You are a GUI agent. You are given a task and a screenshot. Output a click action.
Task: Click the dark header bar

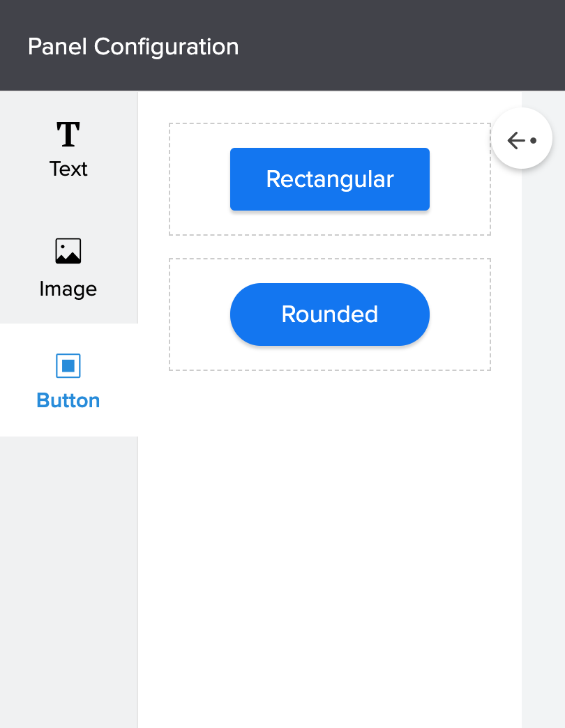405,45
